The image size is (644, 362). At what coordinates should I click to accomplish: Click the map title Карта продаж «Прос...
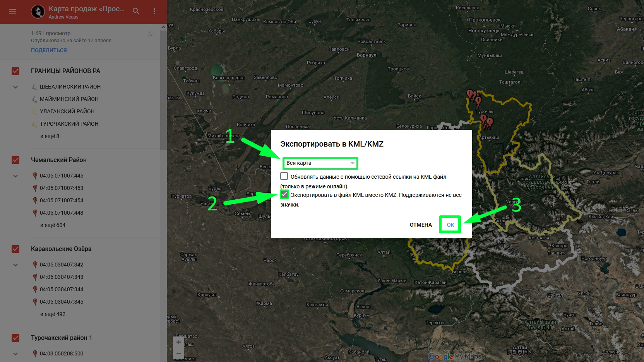[87, 9]
